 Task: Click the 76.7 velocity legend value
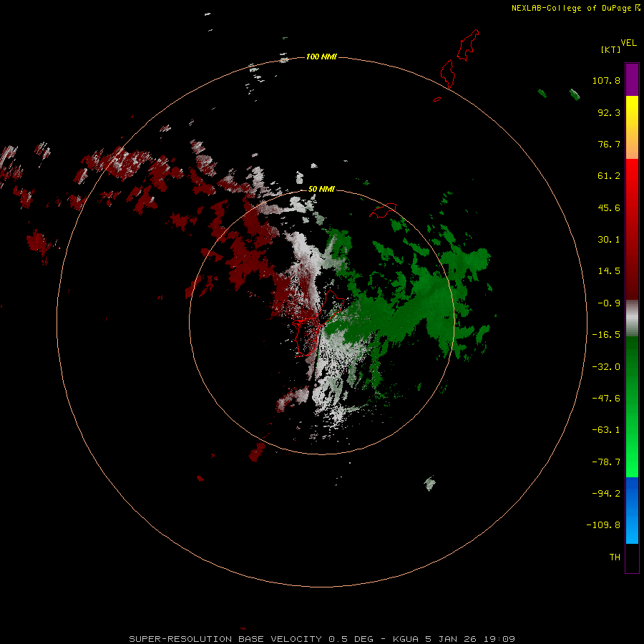click(x=609, y=144)
